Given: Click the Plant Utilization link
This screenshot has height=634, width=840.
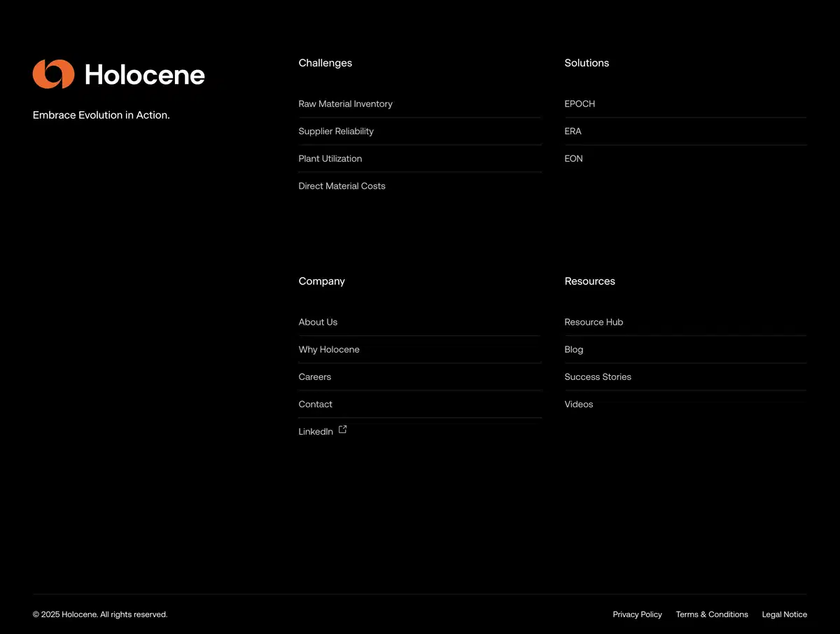Looking at the screenshot, I should pos(330,158).
